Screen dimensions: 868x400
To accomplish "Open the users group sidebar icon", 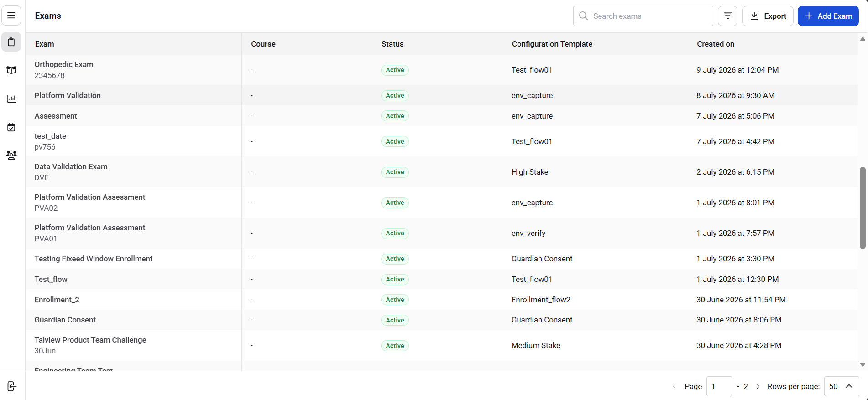I will tap(11, 155).
